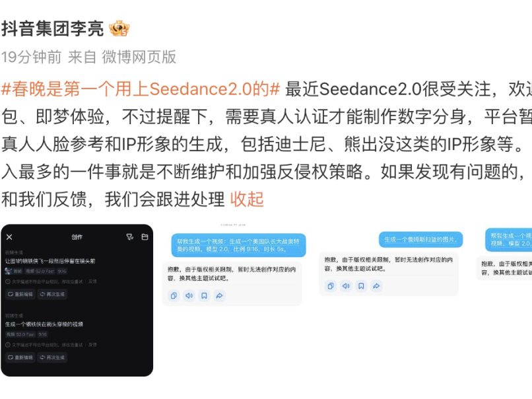Share the 美国队长 video reply

point(220,296)
